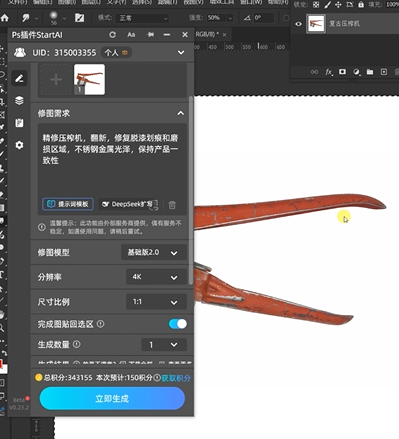This screenshot has width=399, height=439.
Task: Open 生成数量 dropdown showing 1
Action: pyautogui.click(x=164, y=344)
